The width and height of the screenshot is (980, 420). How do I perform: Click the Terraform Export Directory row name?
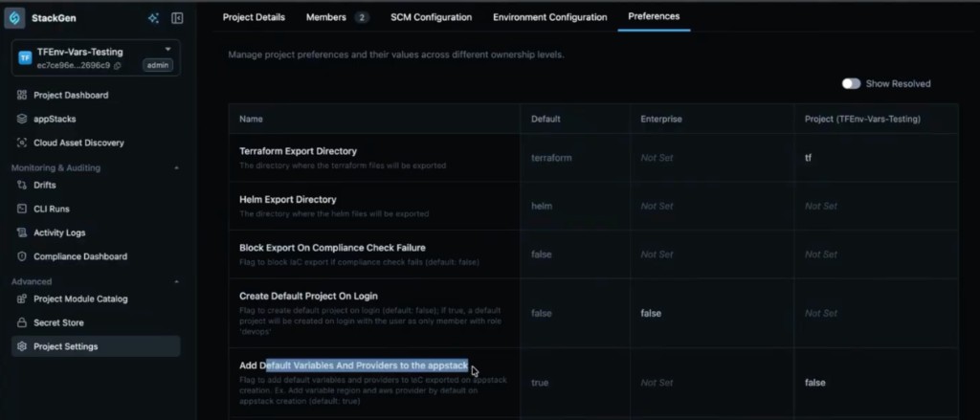coord(299,151)
